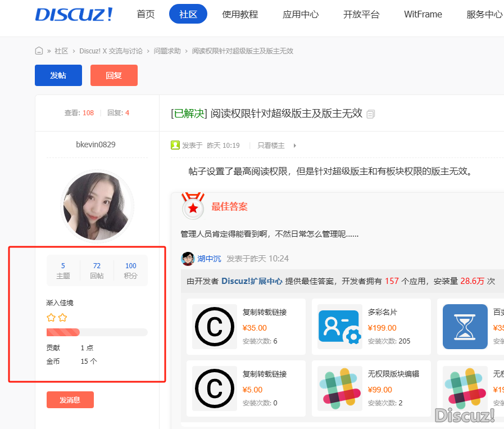
Task: Click the copyright icon for the ¥5.00 plugin
Action: point(215,389)
